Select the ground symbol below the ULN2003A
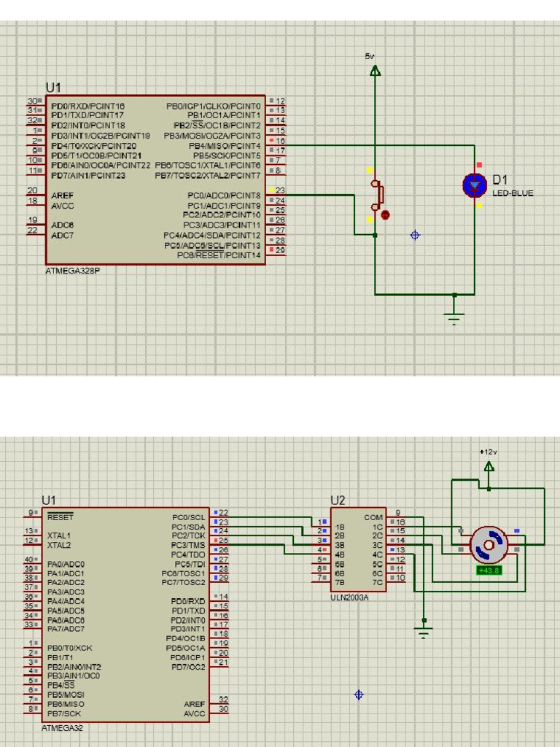Image resolution: width=560 pixels, height=747 pixels. pyautogui.click(x=424, y=632)
